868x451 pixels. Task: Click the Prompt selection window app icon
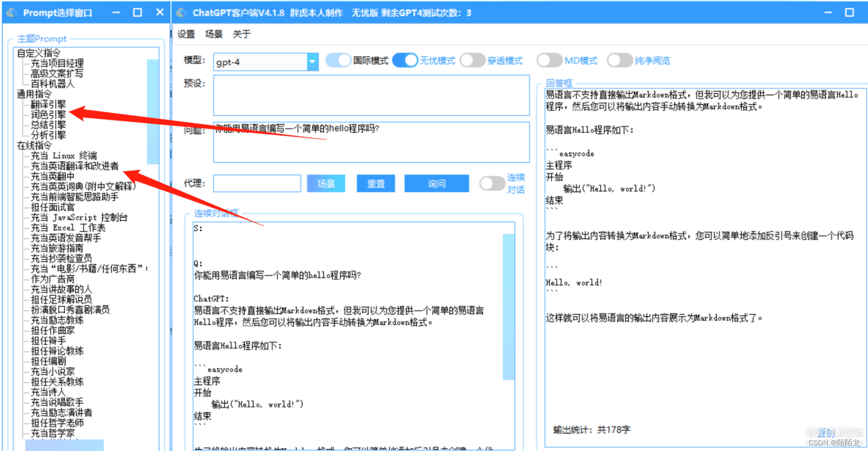click(x=11, y=12)
